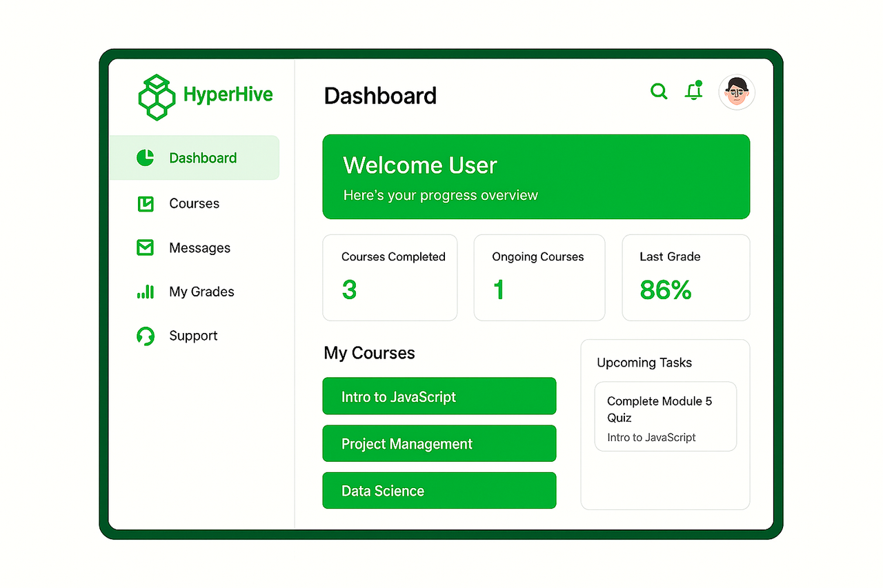Click the Support headset icon
The width and height of the screenshot is (883, 588).
[145, 336]
